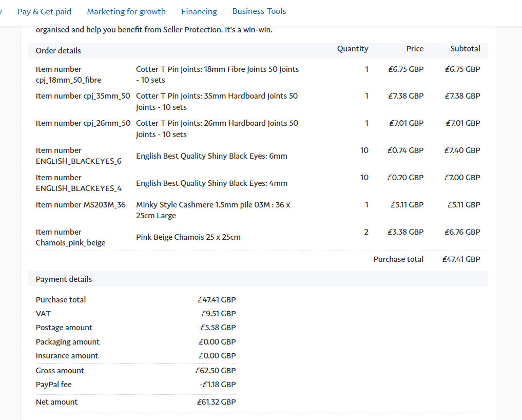522x420 pixels.
Task: Select item number cpj_18mm_50_fibre
Action: point(68,74)
